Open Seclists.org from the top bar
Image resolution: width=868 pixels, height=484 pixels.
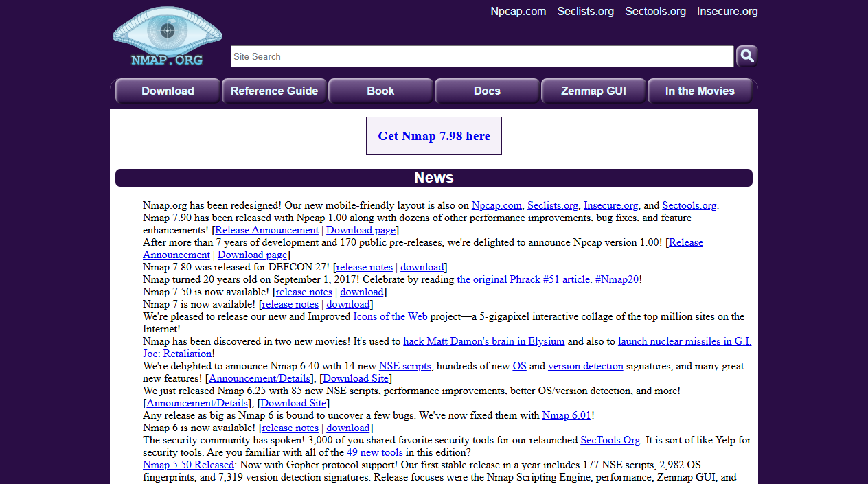coord(585,11)
